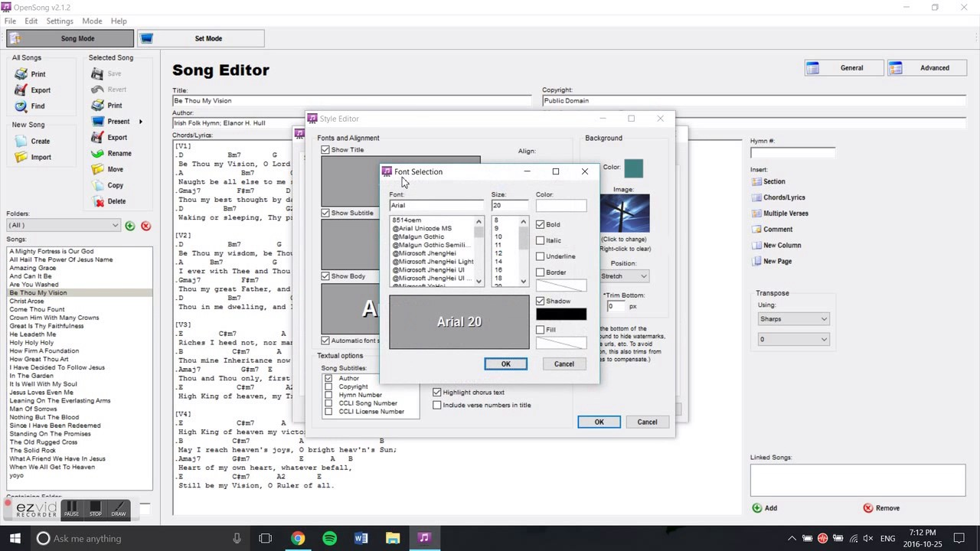Click the Import song icon
The width and height of the screenshot is (980, 551).
tap(21, 158)
